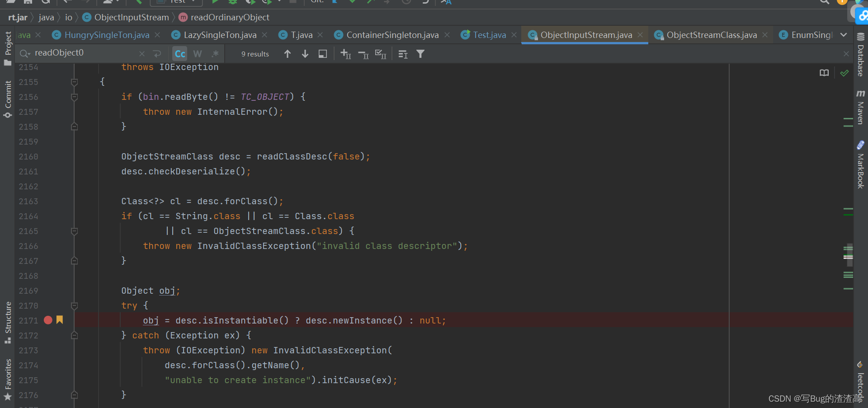Close the find bar
The width and height of the screenshot is (868, 408).
pos(846,54)
